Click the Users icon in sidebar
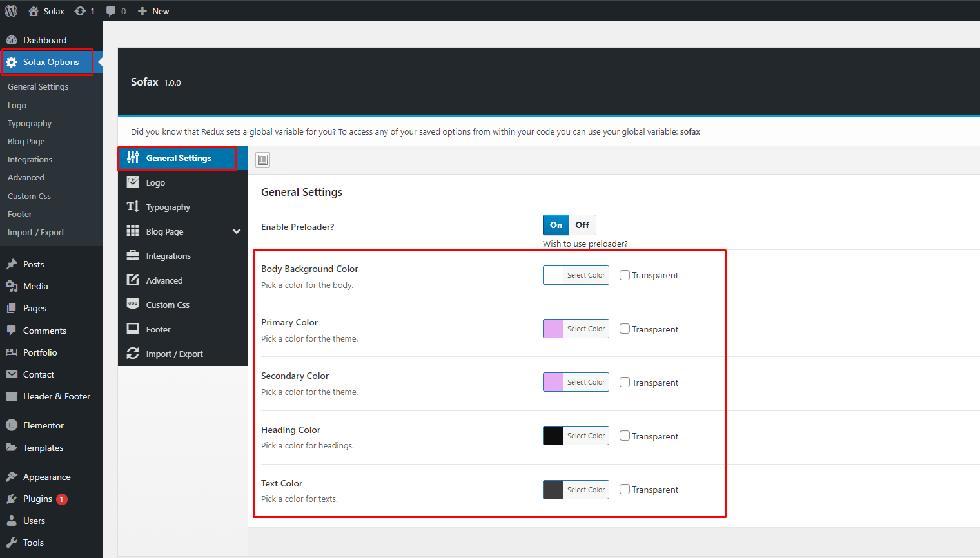This screenshot has width=980, height=558. (12, 521)
